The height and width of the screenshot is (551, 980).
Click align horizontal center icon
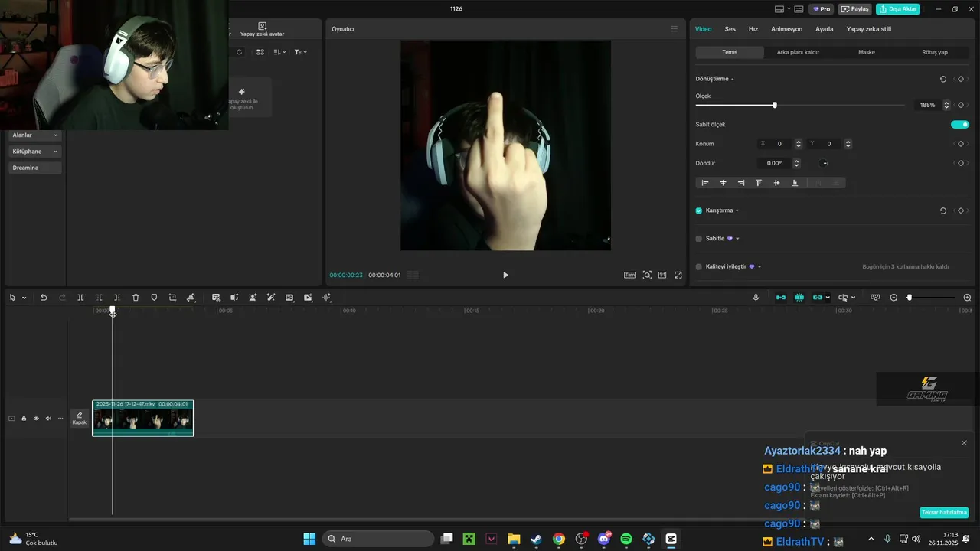[x=723, y=183]
